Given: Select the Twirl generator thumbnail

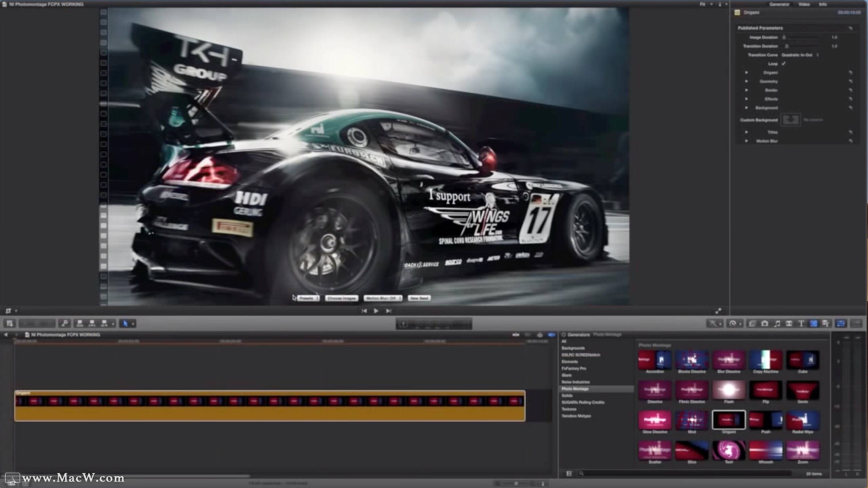Looking at the screenshot, I should 729,450.
